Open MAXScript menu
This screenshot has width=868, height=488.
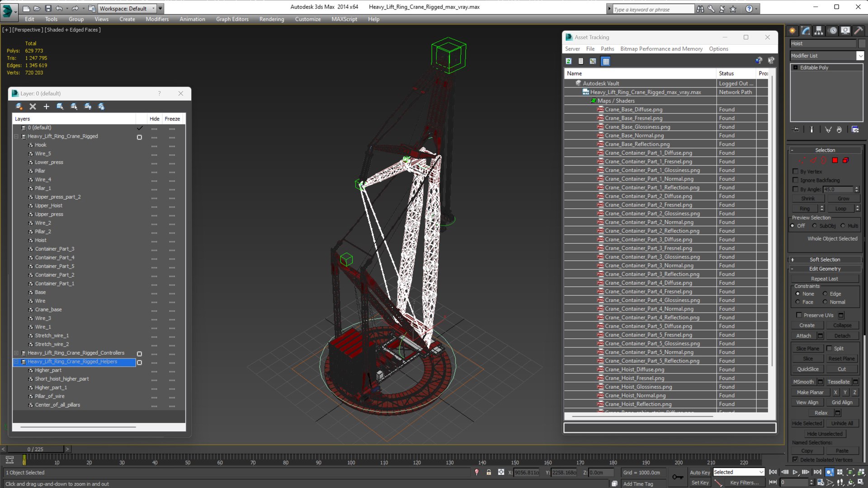344,19
